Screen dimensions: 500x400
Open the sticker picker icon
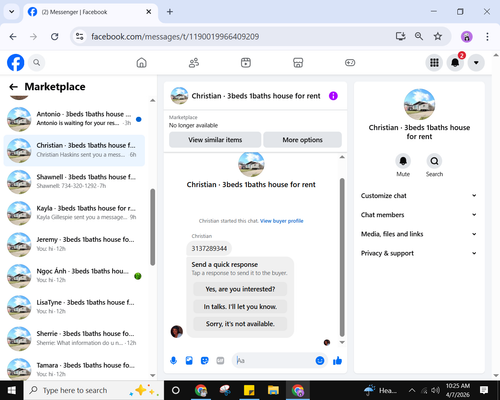(x=205, y=361)
